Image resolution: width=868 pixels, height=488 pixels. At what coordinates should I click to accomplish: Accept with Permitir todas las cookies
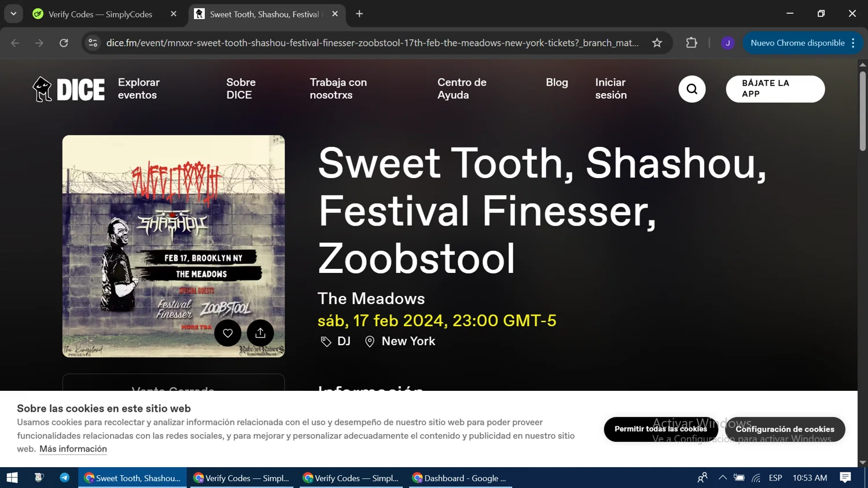pos(661,429)
